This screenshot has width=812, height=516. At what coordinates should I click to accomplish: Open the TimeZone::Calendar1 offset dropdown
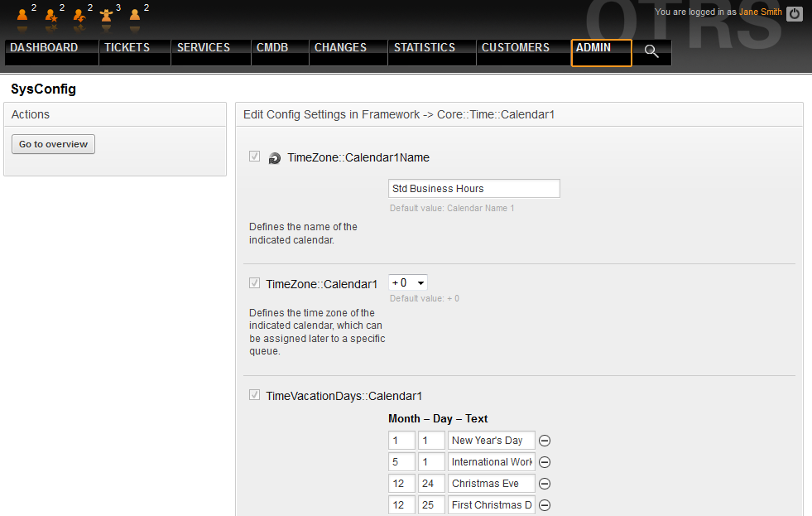point(408,283)
